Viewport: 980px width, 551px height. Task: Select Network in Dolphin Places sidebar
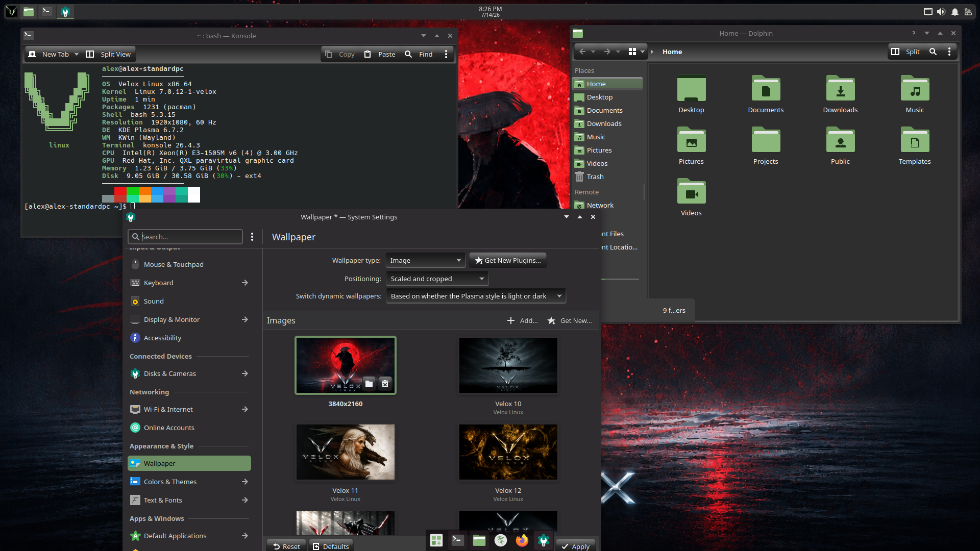tap(607, 205)
